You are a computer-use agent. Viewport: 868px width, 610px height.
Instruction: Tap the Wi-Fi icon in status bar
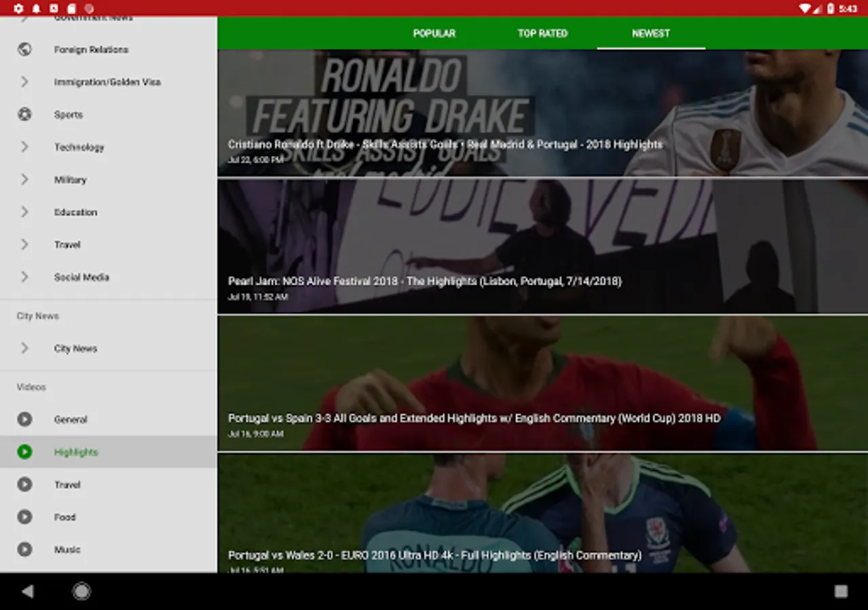[x=804, y=8]
